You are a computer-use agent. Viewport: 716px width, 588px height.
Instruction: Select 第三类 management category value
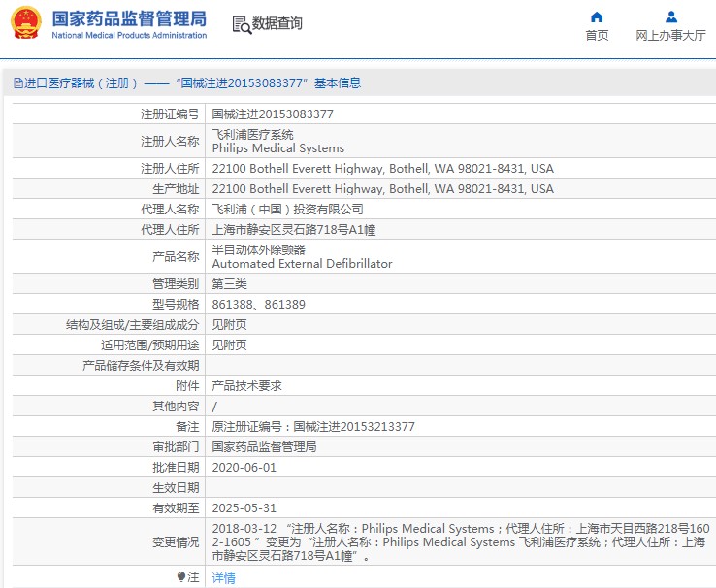(229, 284)
